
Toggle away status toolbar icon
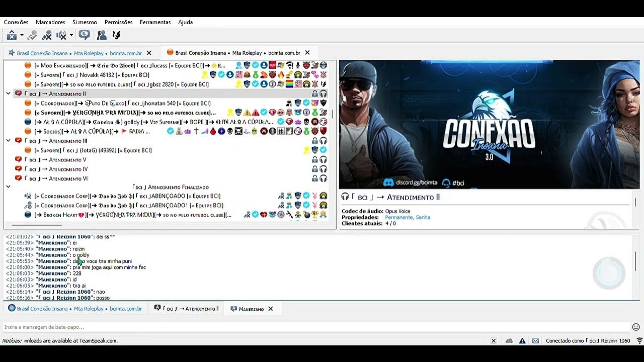tap(12, 35)
